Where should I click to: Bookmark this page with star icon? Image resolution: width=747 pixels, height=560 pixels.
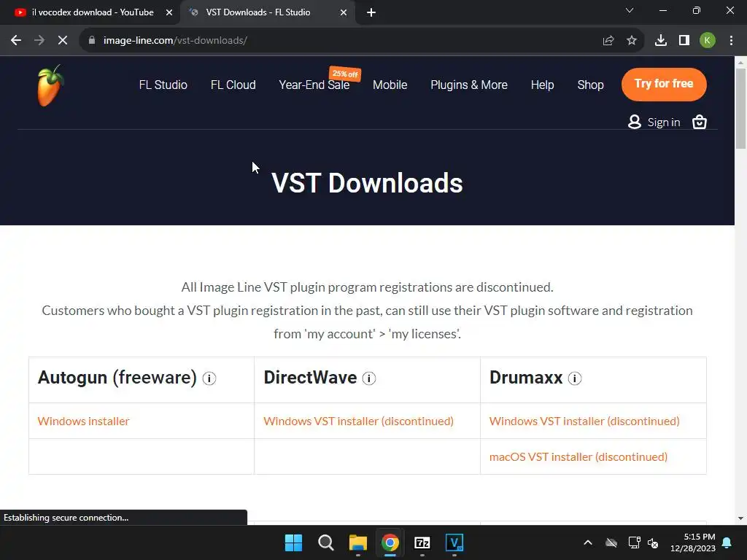point(632,41)
